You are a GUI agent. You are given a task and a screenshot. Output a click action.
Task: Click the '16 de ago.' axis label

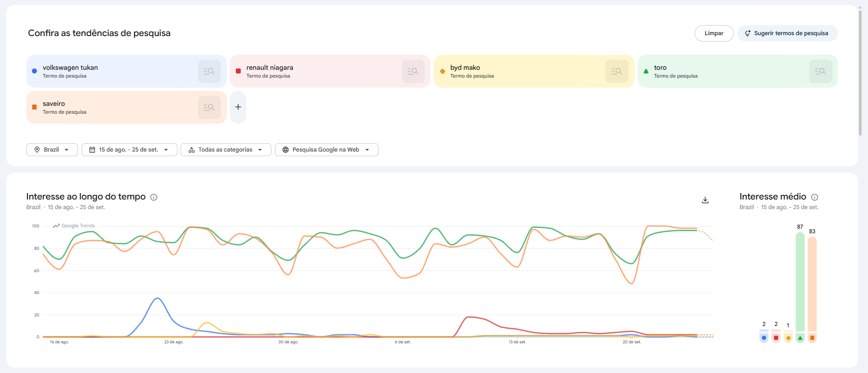pos(59,342)
